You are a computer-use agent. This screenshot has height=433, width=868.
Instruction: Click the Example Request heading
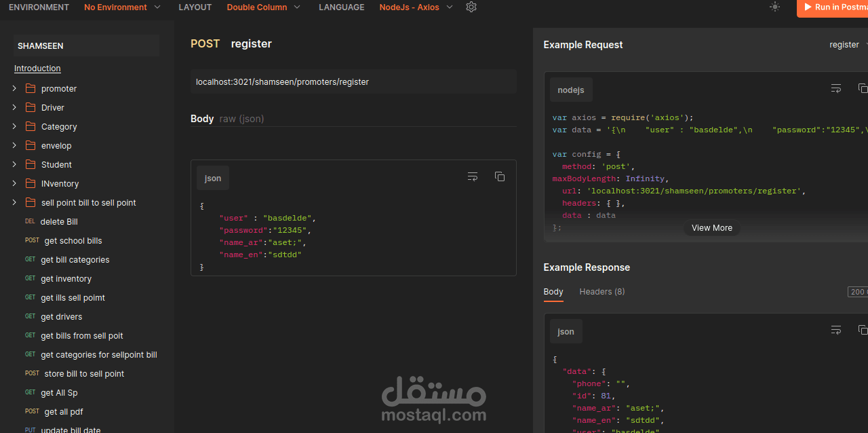coord(583,45)
